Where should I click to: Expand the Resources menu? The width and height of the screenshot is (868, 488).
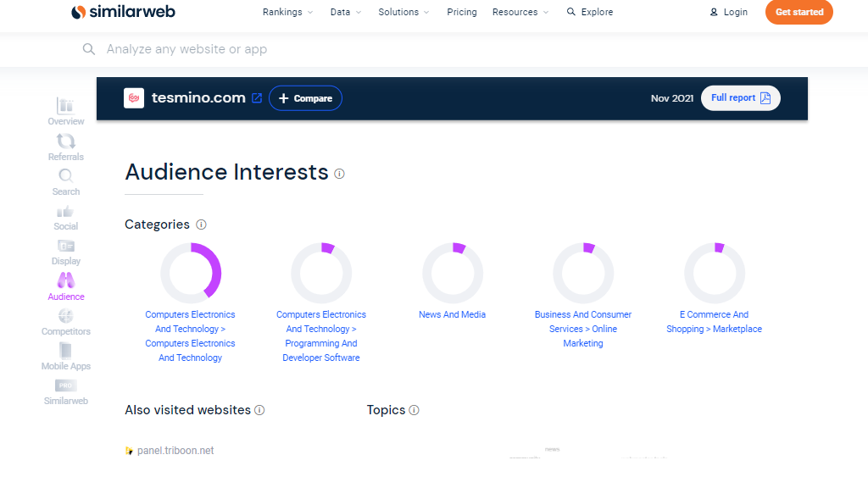point(520,12)
